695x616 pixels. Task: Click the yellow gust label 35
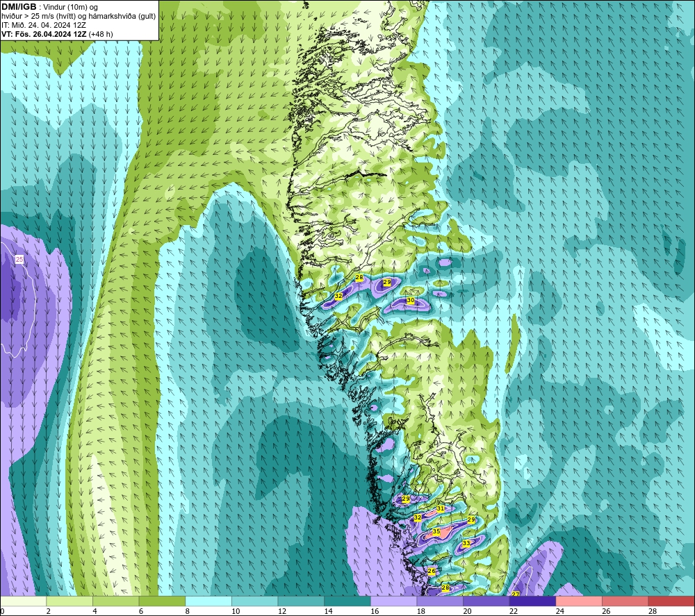(x=436, y=531)
